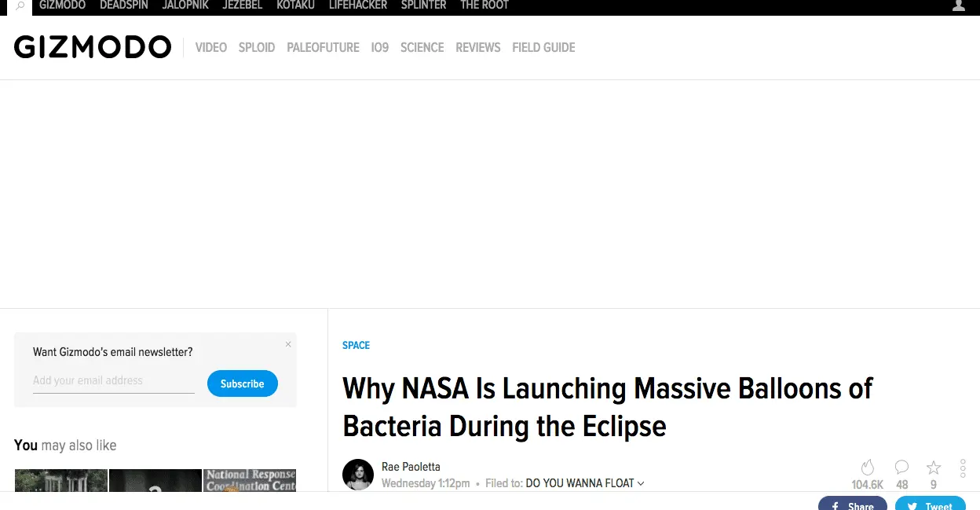Tweet the article on Twitter

tap(931, 503)
